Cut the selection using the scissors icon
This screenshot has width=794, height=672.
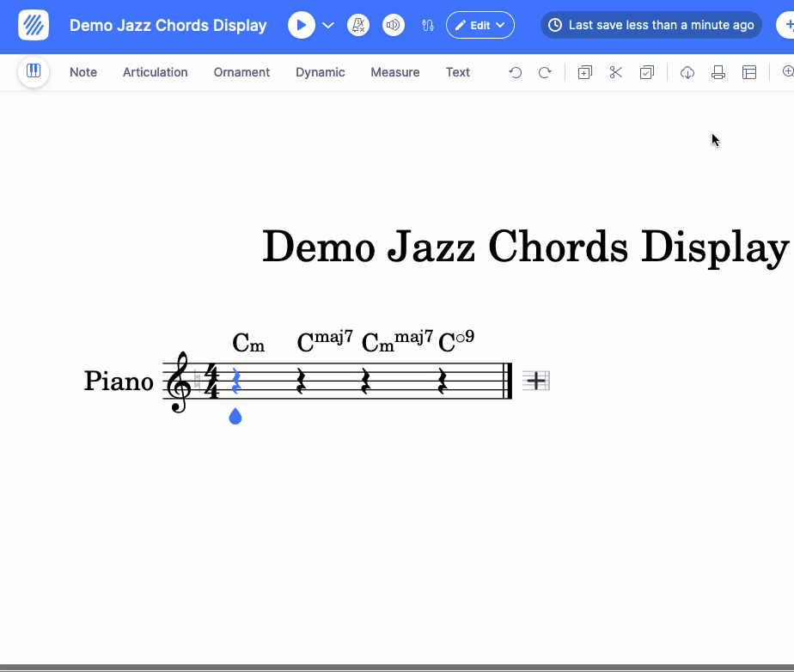point(615,72)
